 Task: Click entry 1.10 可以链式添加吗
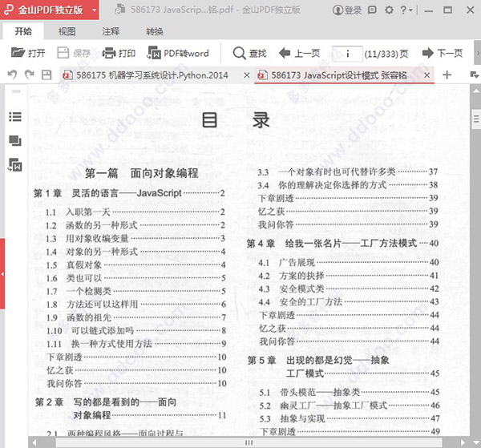coord(136,331)
